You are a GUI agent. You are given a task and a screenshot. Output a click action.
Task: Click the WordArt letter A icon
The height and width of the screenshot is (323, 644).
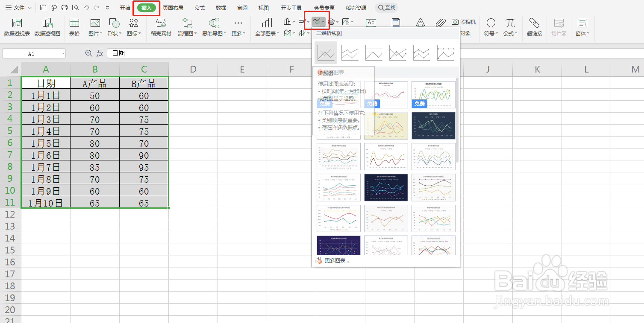[420, 23]
